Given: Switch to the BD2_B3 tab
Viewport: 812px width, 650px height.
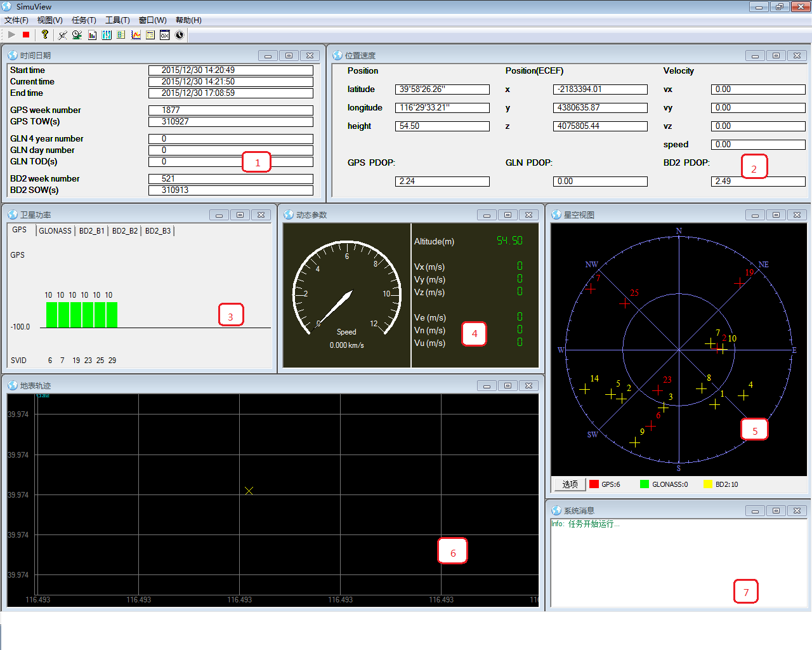Looking at the screenshot, I should [x=158, y=231].
